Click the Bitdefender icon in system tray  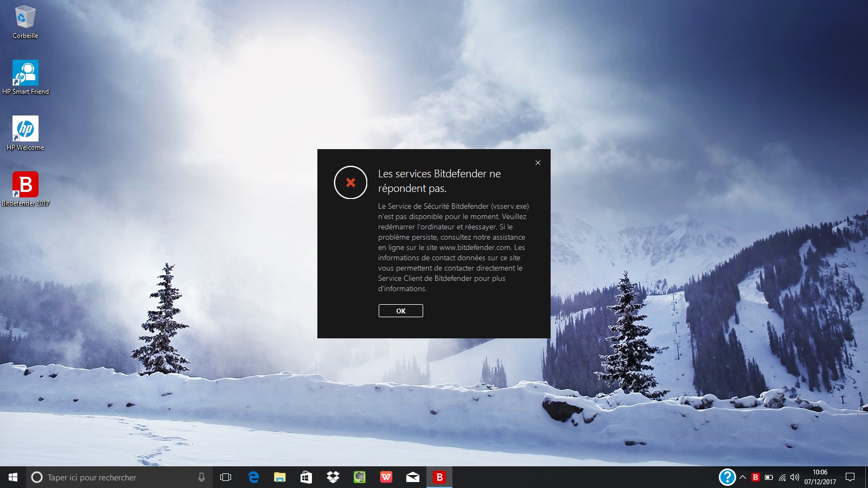click(755, 477)
